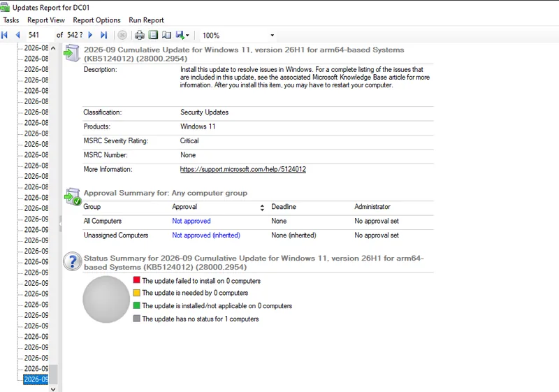The height and width of the screenshot is (392, 559).
Task: Open the support.microsoft.com/help/5124012 link
Action: (242, 169)
